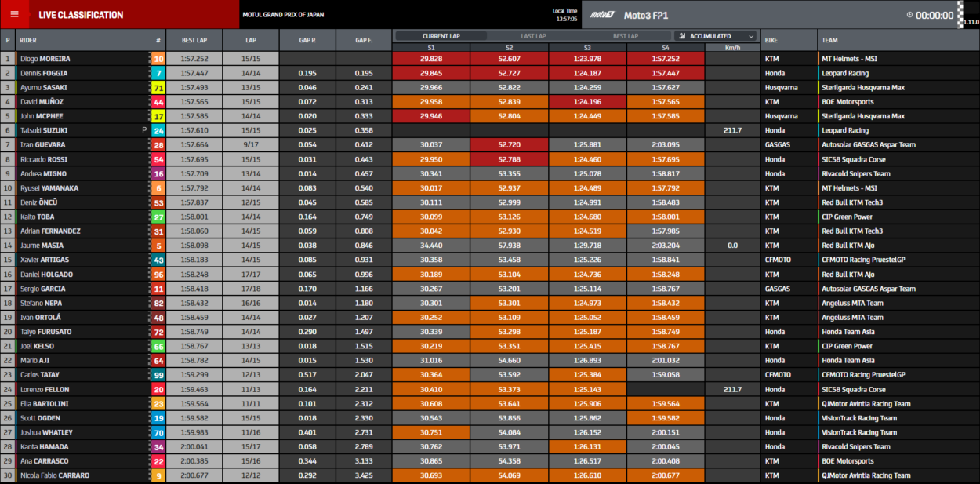
Task: Select rider Dennis FOGGIA
Action: click(x=44, y=73)
